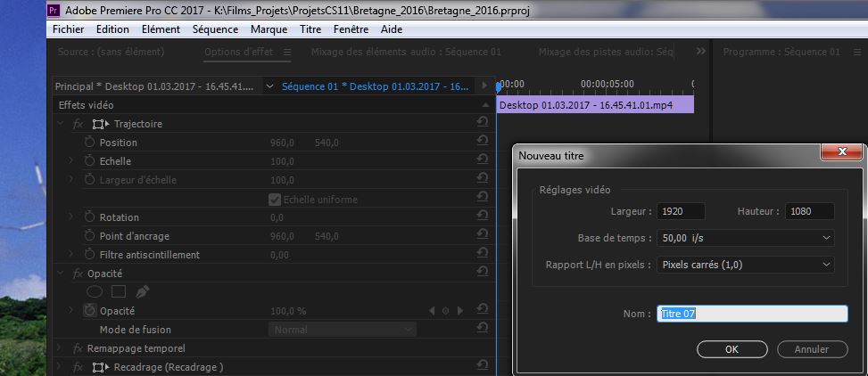Toggle Filtre antiscintillement stopwatch
Screen dimensions: 868x376
[90, 254]
